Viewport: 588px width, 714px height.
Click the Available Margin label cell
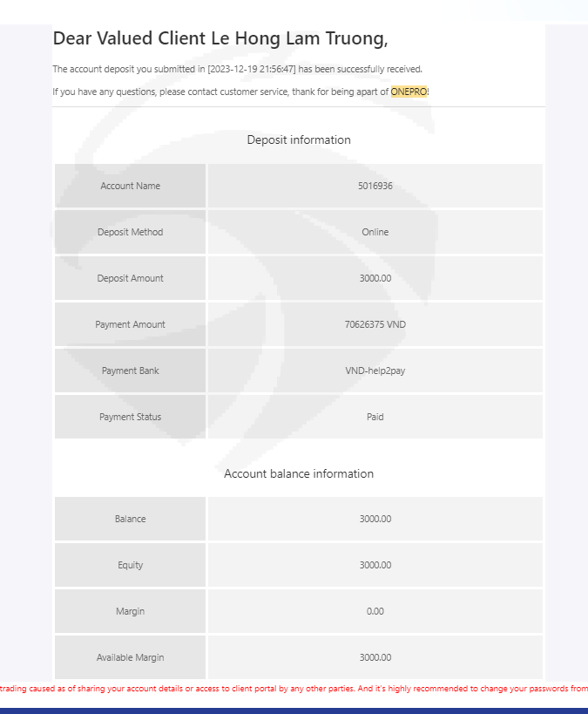tap(131, 657)
